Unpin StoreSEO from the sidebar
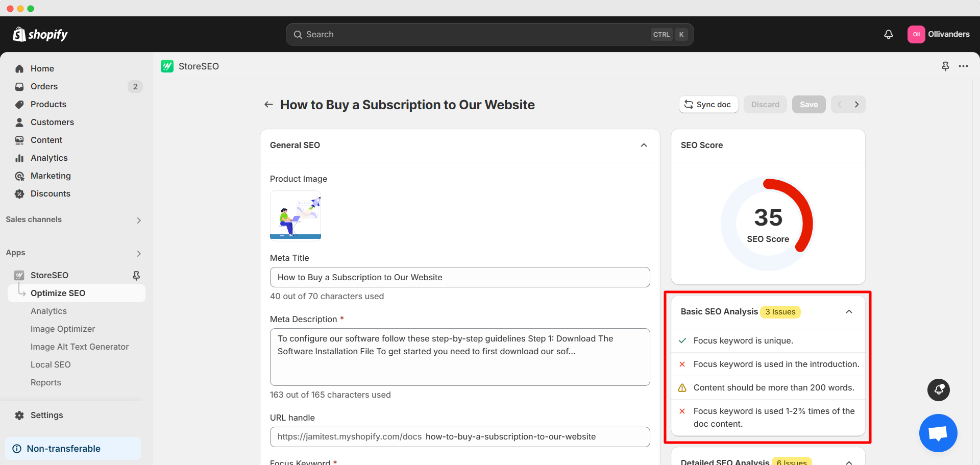The height and width of the screenshot is (465, 980). point(136,275)
